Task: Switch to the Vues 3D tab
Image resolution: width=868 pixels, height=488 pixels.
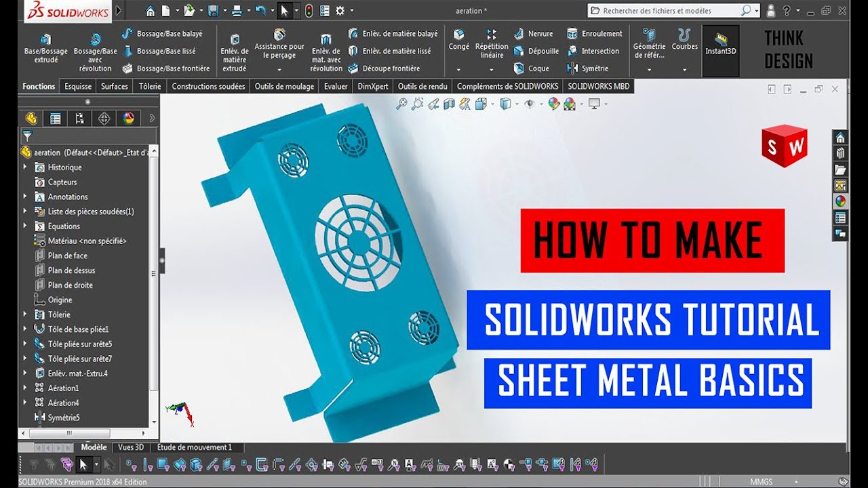Action: pos(131,447)
